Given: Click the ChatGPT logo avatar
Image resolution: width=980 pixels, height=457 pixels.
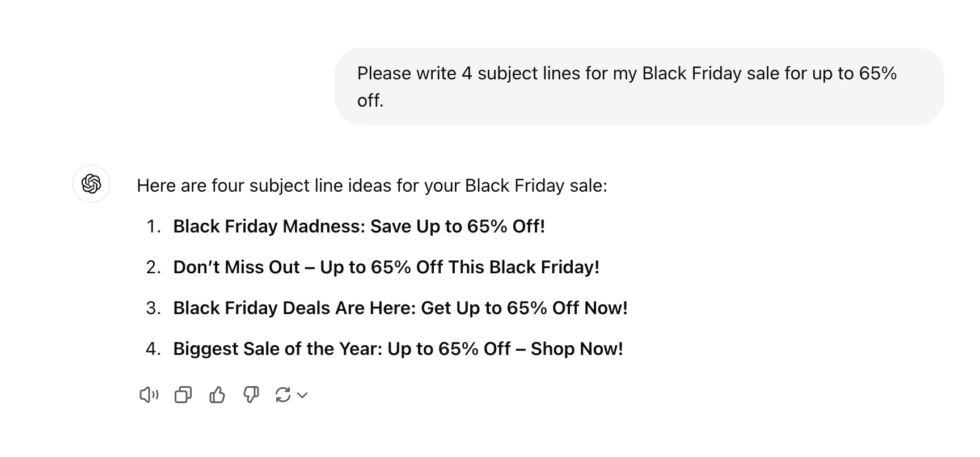Looking at the screenshot, I should (x=91, y=184).
